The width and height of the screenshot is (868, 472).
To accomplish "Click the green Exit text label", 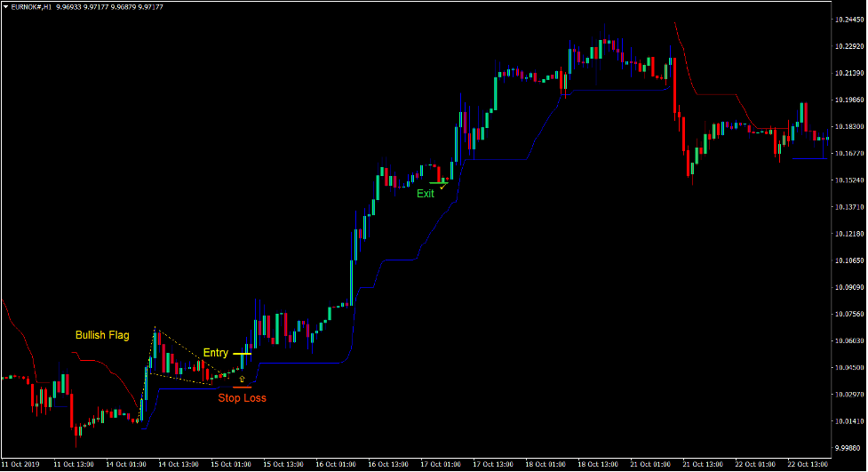I will coord(426,193).
